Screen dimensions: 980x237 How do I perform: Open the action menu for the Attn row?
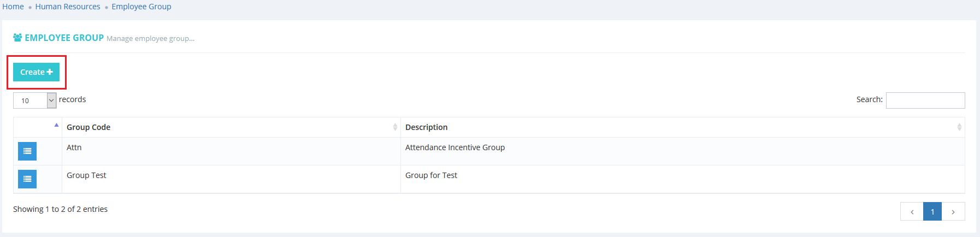pos(27,151)
